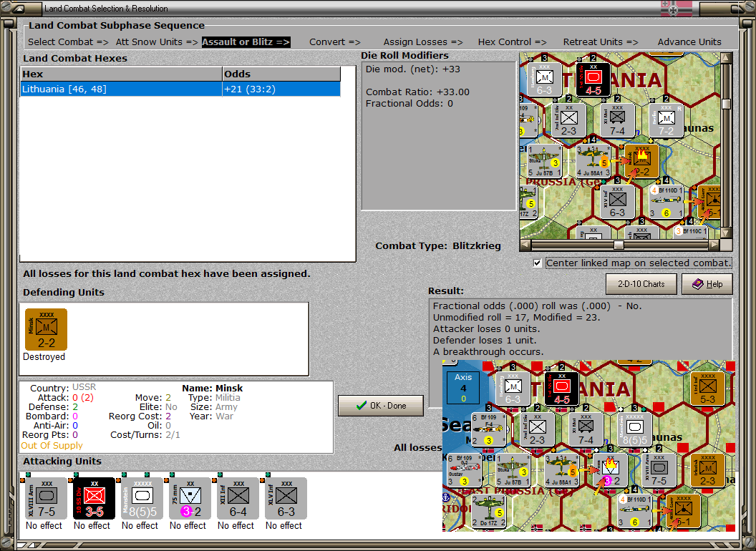Select the Ju 88A1 bomber on minimap

click(593, 162)
